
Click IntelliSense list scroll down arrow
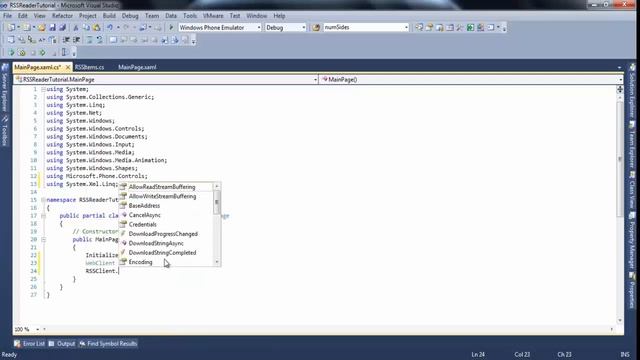coord(217,262)
